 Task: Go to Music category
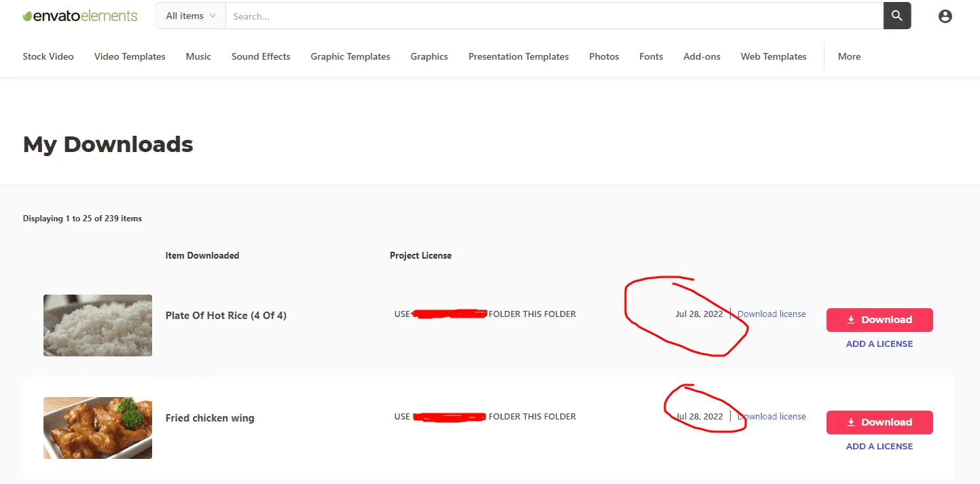198,56
